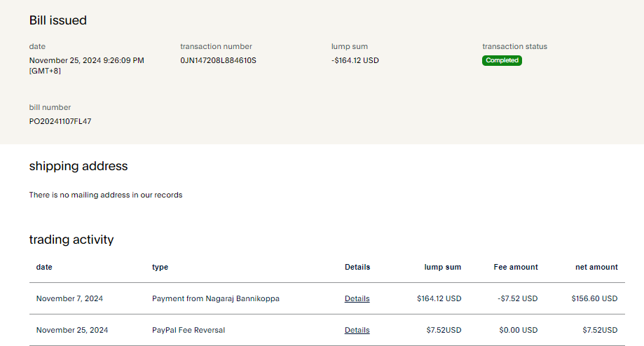Click the Details column header
The image size is (644, 346).
(x=357, y=267)
